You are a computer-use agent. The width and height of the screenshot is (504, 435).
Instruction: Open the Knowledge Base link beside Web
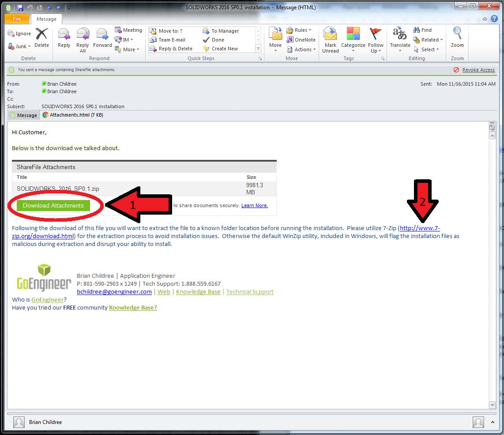(198, 292)
